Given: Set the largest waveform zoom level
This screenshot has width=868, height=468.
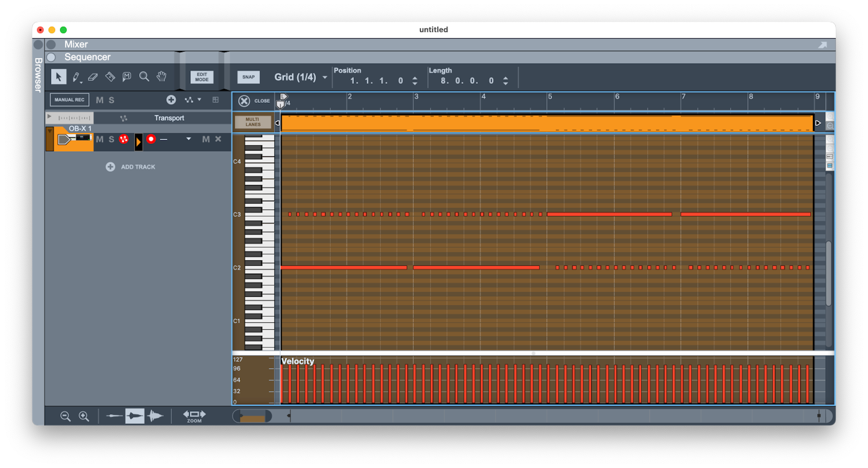Looking at the screenshot, I should 155,416.
